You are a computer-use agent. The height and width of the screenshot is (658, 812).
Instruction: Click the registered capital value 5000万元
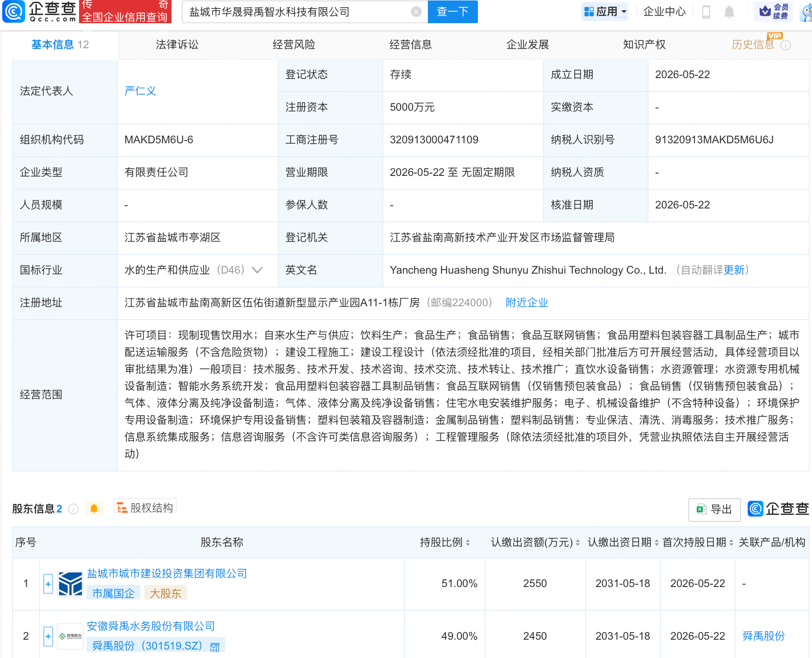coord(412,107)
